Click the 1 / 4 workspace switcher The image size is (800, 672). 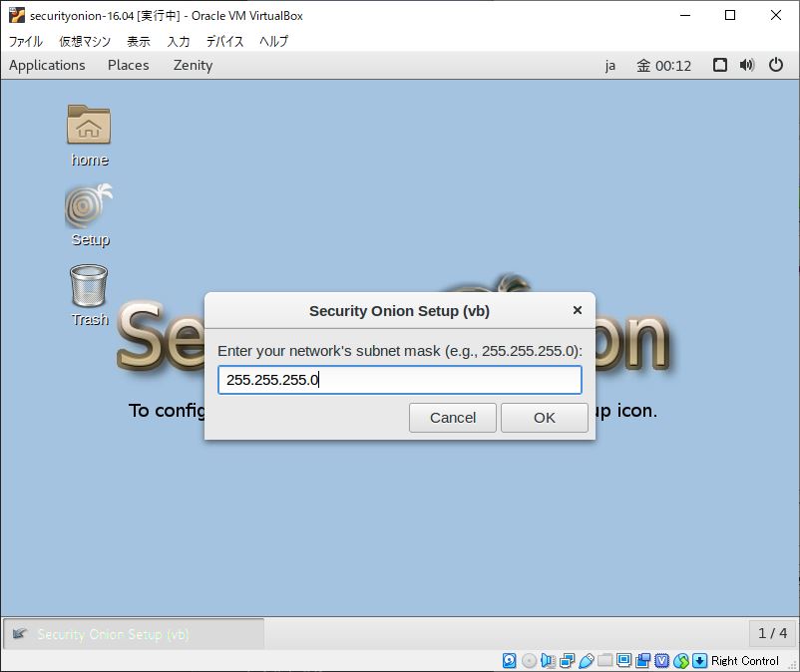tap(772, 633)
